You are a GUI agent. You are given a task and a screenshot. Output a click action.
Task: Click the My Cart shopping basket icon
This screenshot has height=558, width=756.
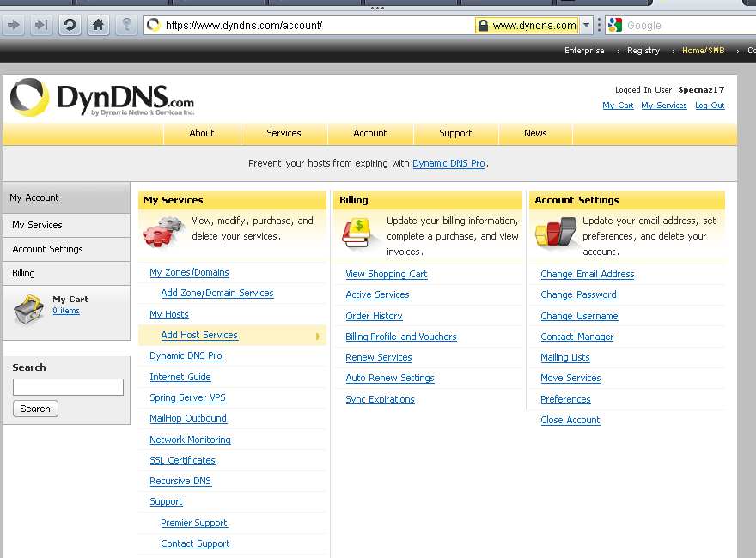click(28, 309)
